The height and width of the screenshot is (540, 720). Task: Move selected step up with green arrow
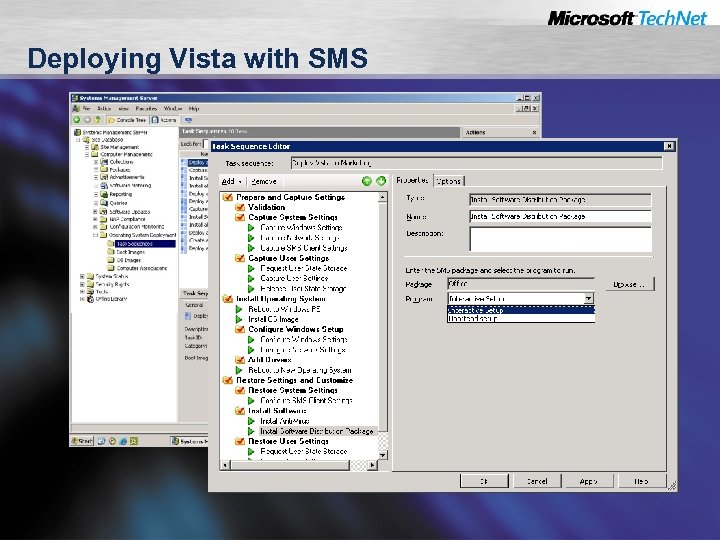click(366, 181)
